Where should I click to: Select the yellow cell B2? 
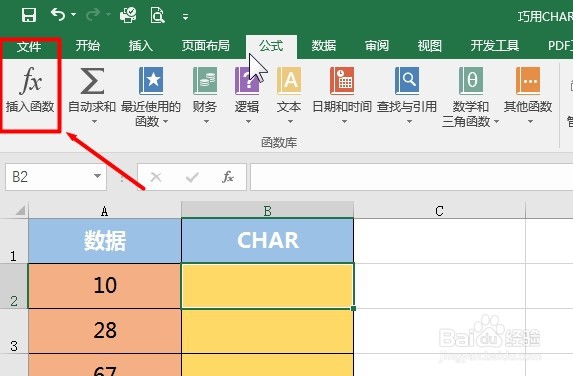(267, 286)
